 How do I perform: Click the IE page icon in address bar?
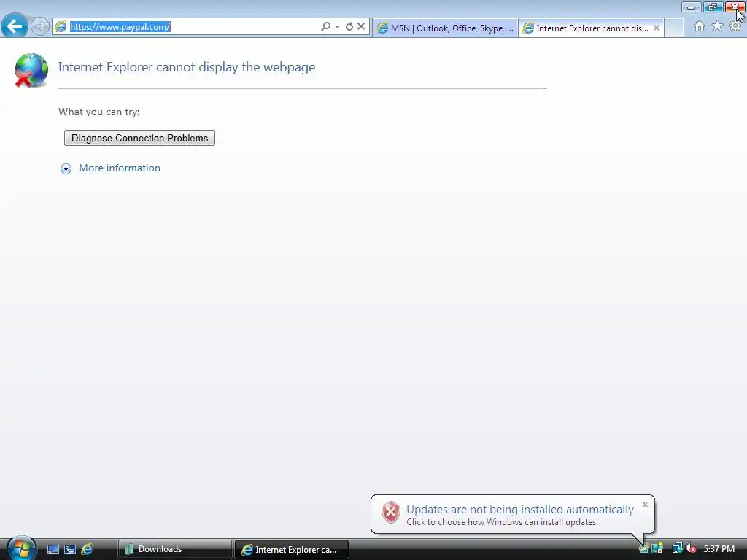tap(61, 27)
